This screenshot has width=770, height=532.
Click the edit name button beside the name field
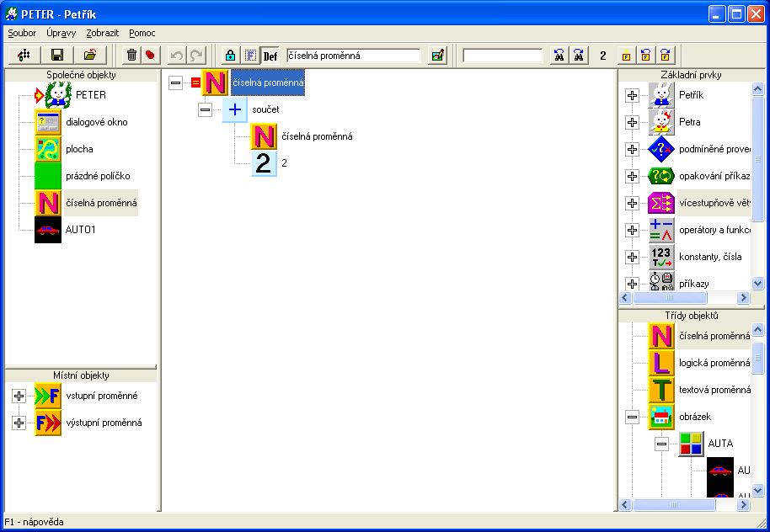pyautogui.click(x=436, y=56)
